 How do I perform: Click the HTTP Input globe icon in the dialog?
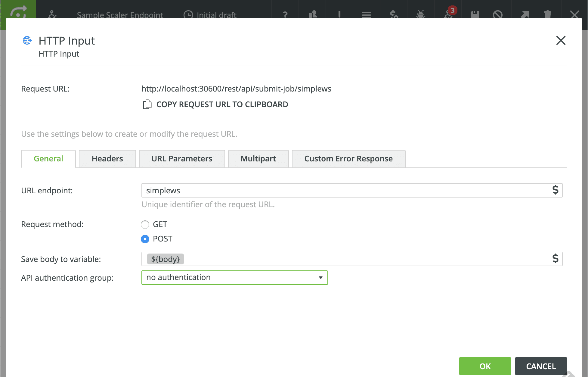(27, 40)
